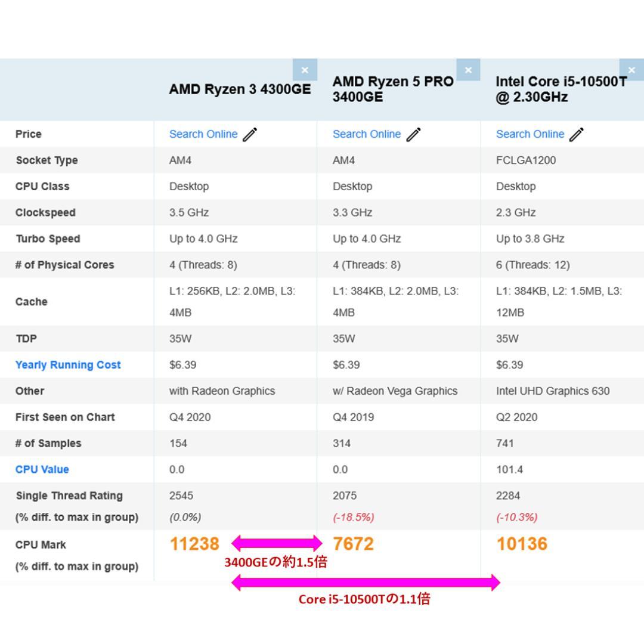Screen dimensions: 644x644
Task: Remove AMD Ryzen 5 PRO 3400GE column
Action: [468, 70]
